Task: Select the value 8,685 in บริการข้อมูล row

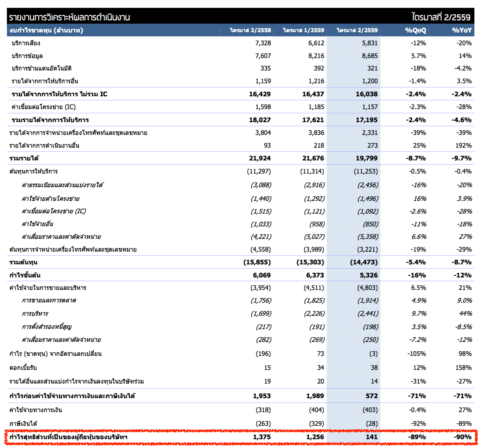Action: click(370, 56)
